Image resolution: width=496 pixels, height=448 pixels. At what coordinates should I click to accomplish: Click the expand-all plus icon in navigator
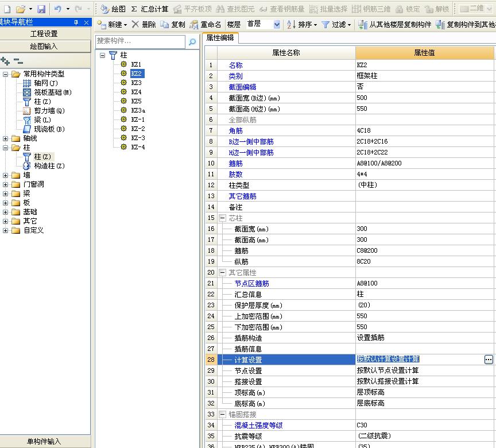click(5, 61)
